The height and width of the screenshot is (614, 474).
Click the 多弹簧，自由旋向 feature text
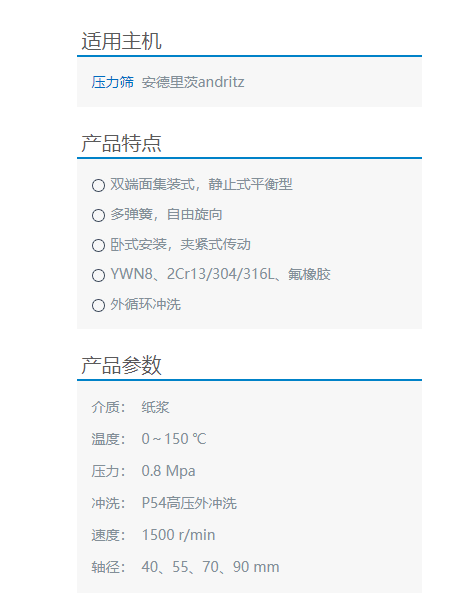click(166, 214)
